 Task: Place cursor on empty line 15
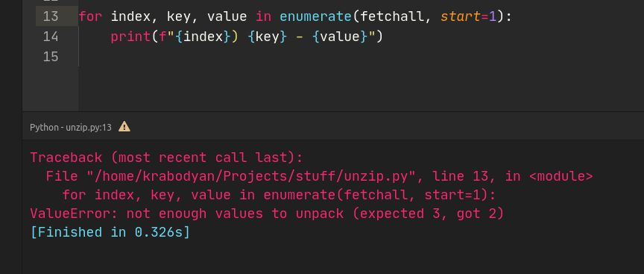coord(288,57)
